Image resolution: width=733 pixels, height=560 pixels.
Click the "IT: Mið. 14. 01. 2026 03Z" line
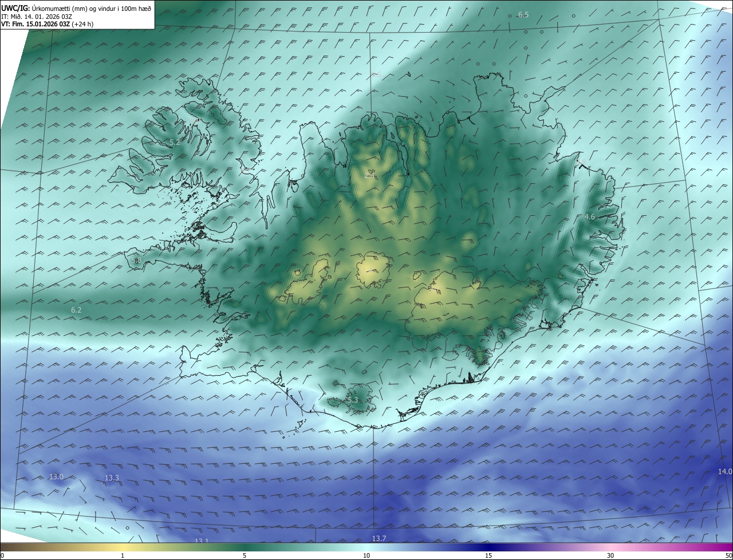coord(38,17)
